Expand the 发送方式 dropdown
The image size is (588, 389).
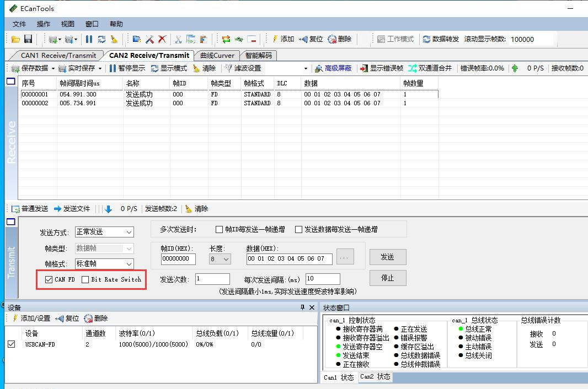[104, 232]
